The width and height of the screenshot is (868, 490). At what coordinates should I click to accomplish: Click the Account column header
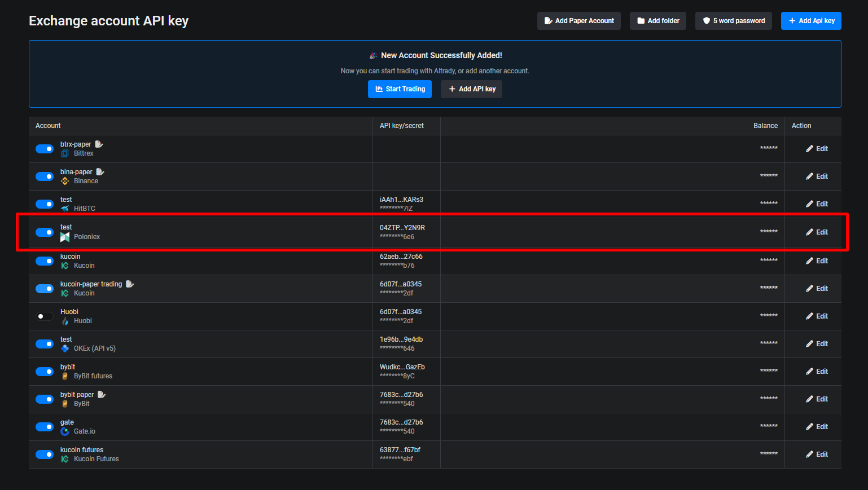tap(48, 126)
